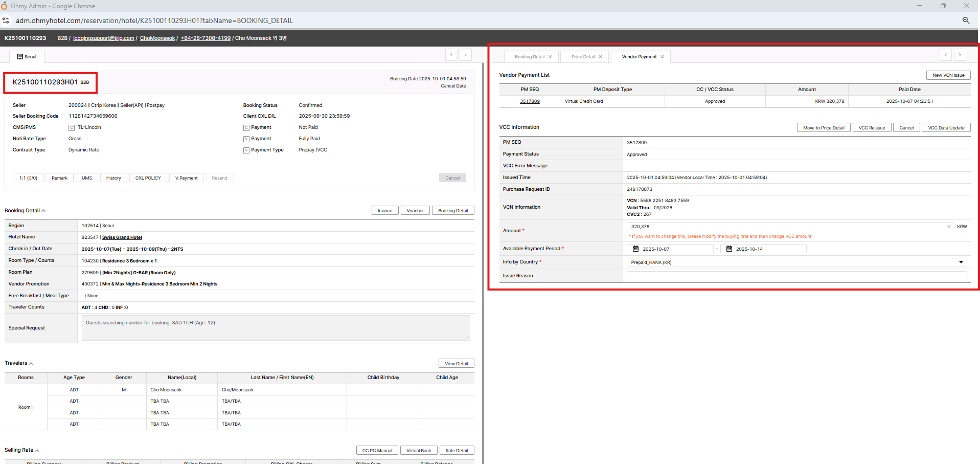The height and width of the screenshot is (464, 980).
Task: Open the Info by Country dropdown
Action: click(x=961, y=262)
